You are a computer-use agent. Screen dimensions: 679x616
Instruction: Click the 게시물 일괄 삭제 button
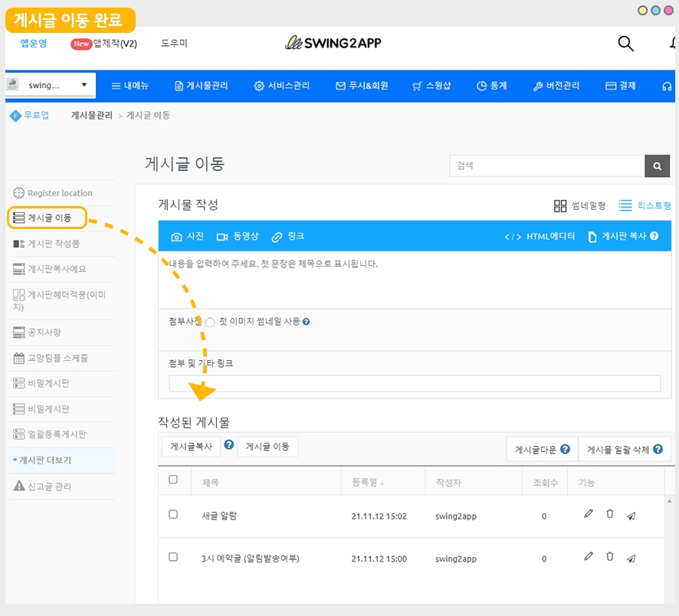[x=624, y=450]
